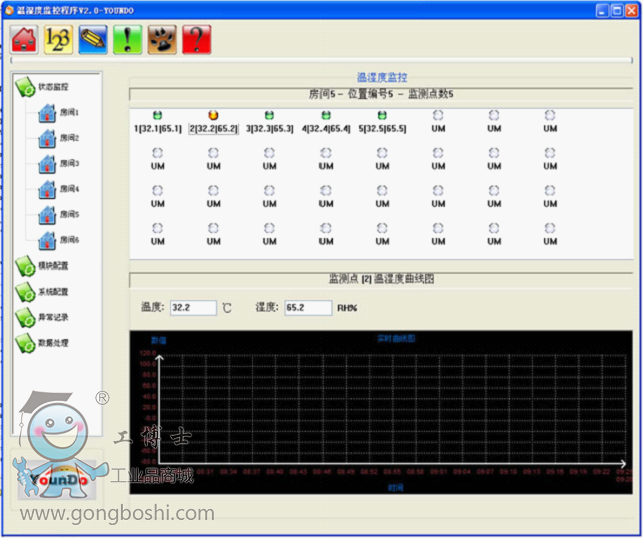The height and width of the screenshot is (538, 643).
Task: Click the 温湿度监控 title link
Action: click(x=382, y=77)
